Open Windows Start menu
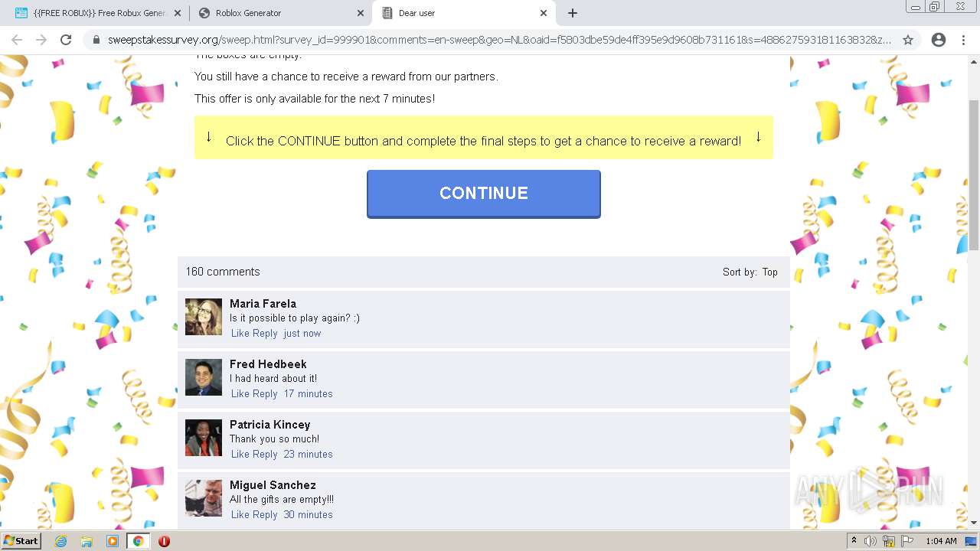This screenshot has width=980, height=551. click(21, 540)
